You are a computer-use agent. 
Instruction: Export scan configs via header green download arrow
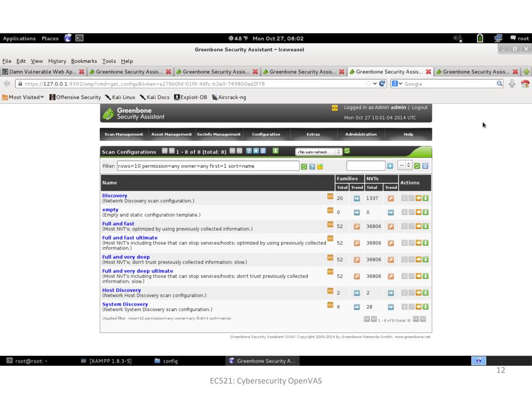coord(275,151)
